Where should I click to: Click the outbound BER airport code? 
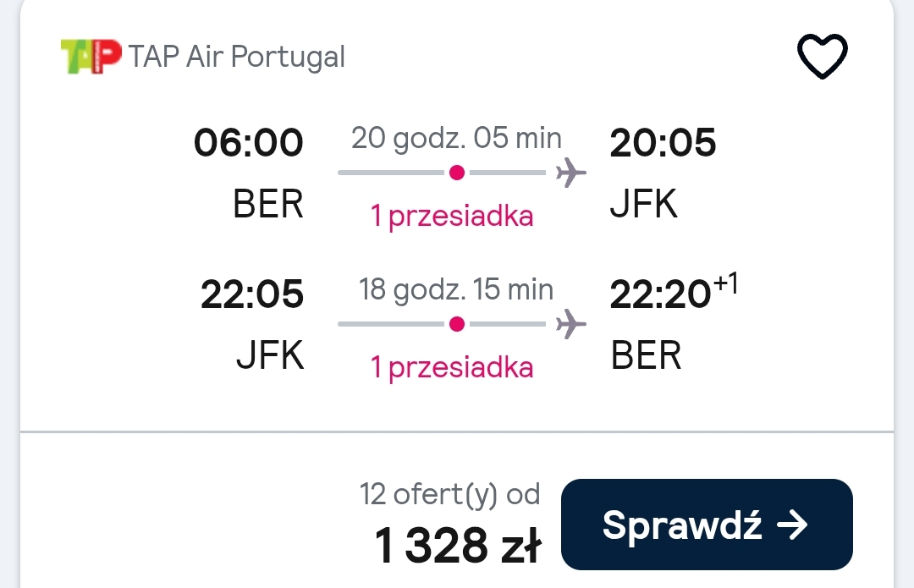coord(268,204)
